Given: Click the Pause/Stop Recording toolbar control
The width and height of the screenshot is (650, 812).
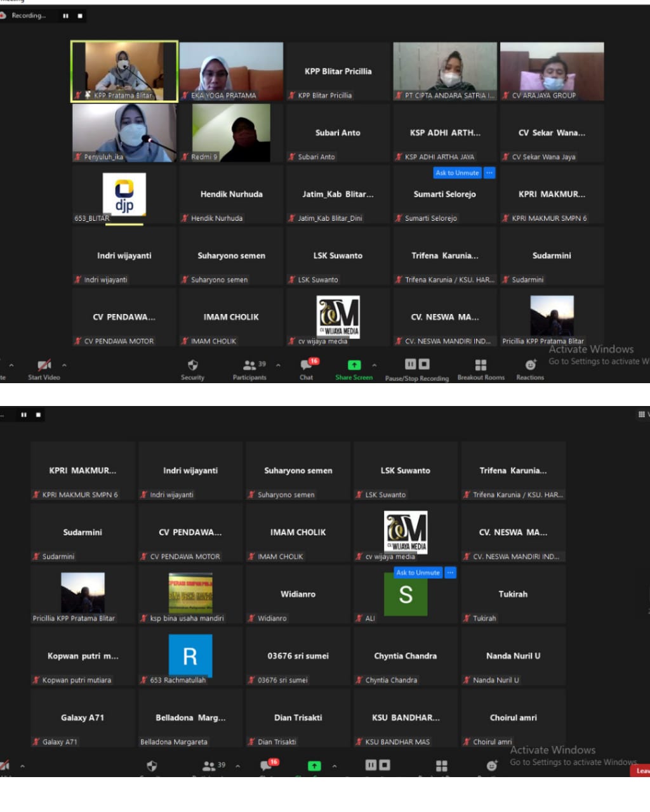Looking at the screenshot, I should click(x=416, y=369).
